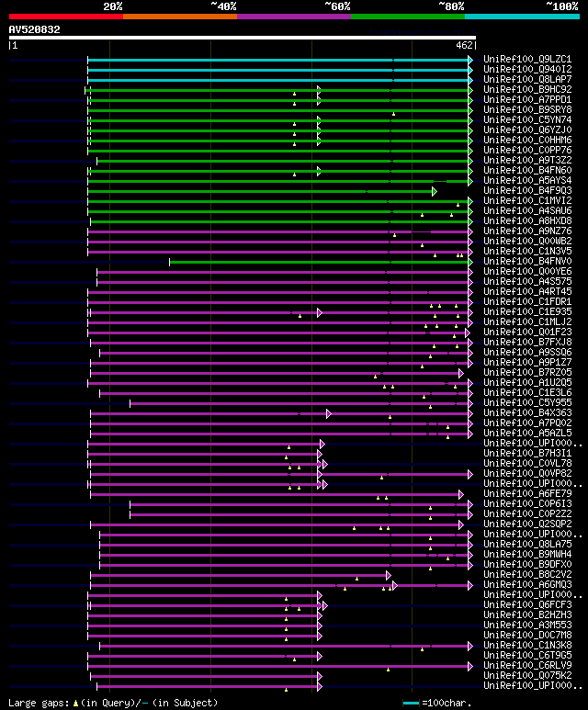Select the UniRef100_D0C7M8 label
This screenshot has width=588, height=710.
click(527, 636)
